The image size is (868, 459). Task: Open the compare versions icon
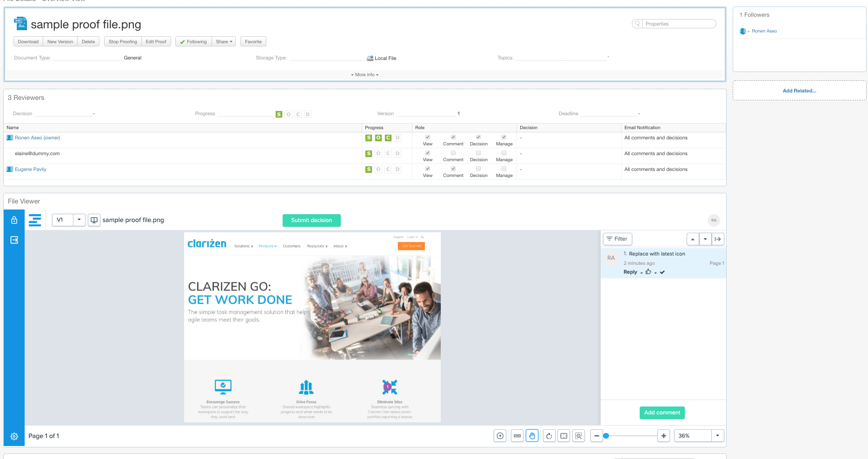pos(94,220)
